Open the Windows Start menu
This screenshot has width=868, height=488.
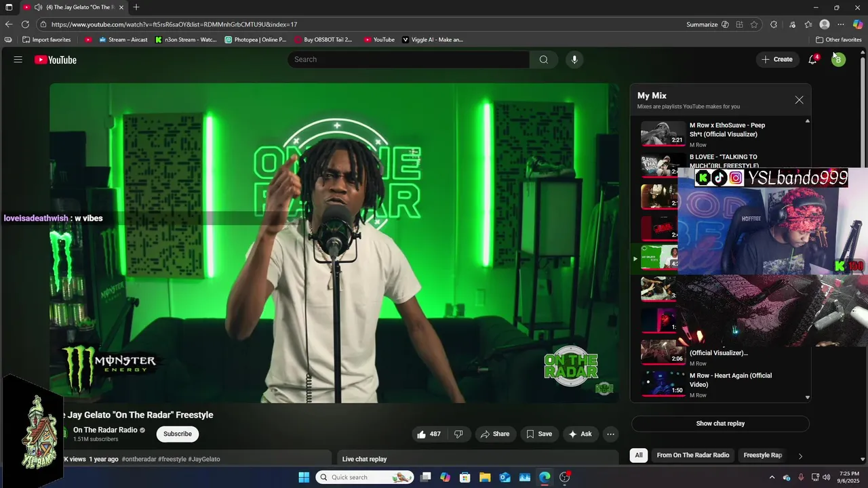(x=304, y=477)
